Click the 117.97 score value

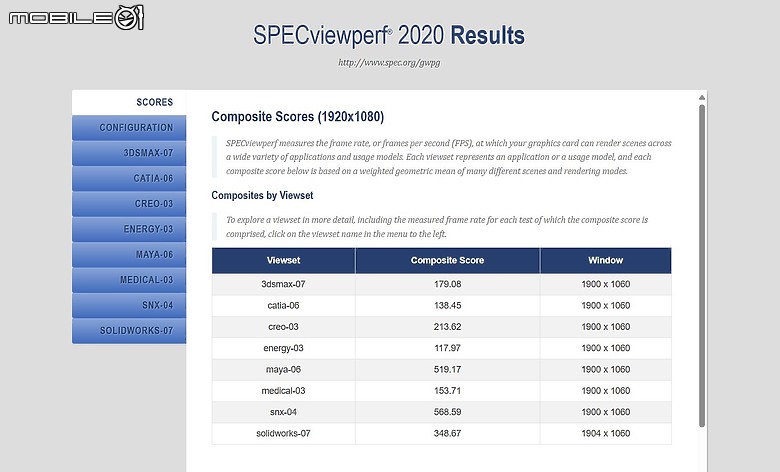pyautogui.click(x=448, y=348)
